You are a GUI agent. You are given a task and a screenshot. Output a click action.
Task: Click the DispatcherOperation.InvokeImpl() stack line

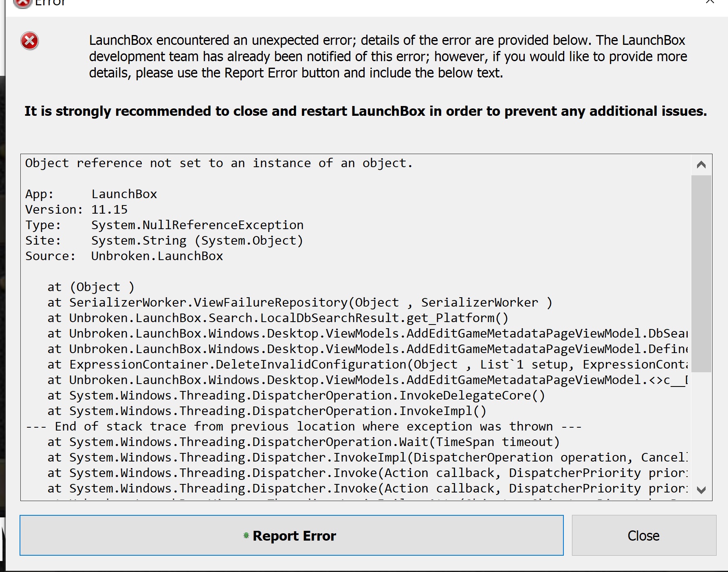pyautogui.click(x=267, y=411)
